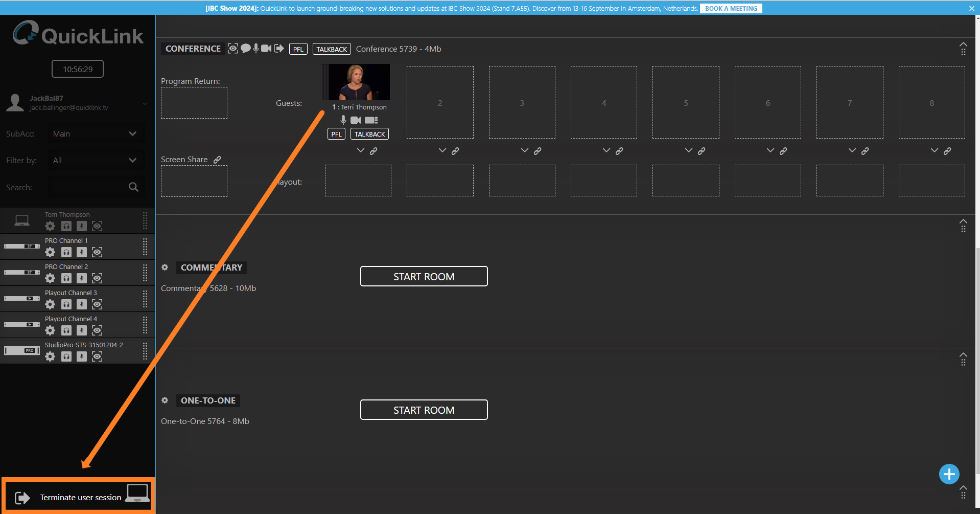Collapse the Commentary room panel chevron
The image size is (980, 514).
tap(963, 221)
